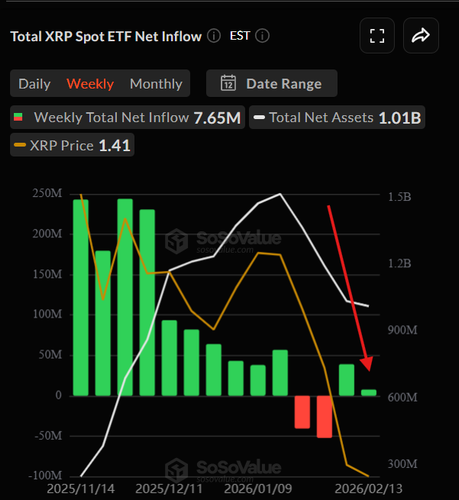The height and width of the screenshot is (500, 459).
Task: Open info icon next to EST label
Action: coord(262,36)
